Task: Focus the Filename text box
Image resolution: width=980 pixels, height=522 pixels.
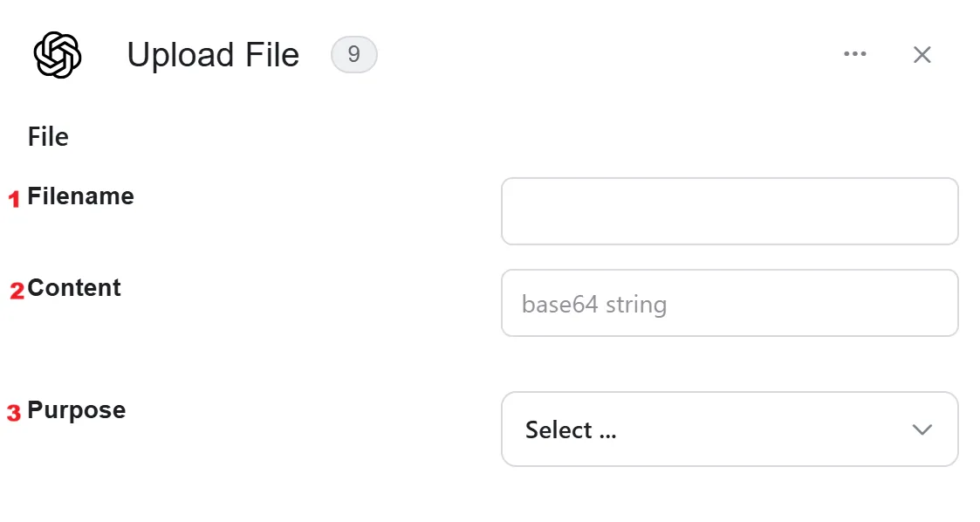Action: pos(730,211)
